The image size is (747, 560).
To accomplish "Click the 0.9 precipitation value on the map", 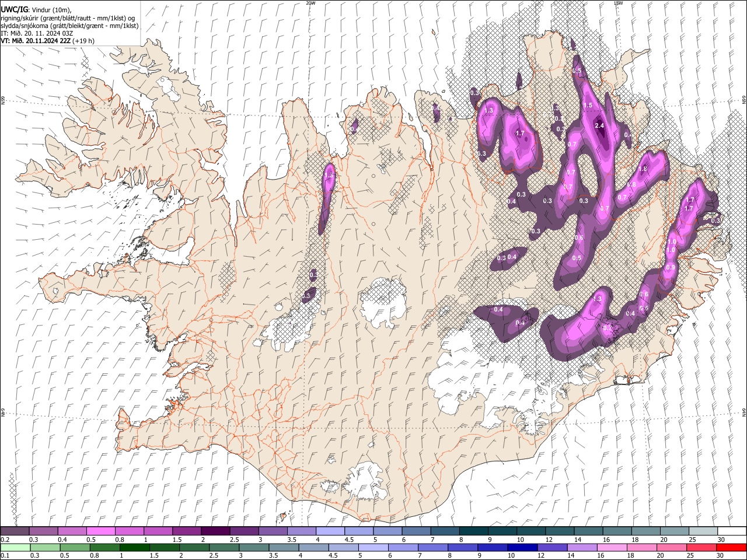I will click(x=671, y=267).
